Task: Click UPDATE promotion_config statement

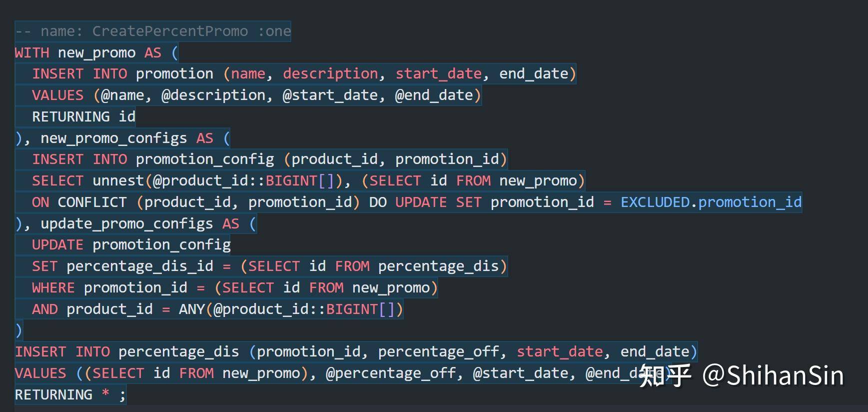Action: point(131,244)
